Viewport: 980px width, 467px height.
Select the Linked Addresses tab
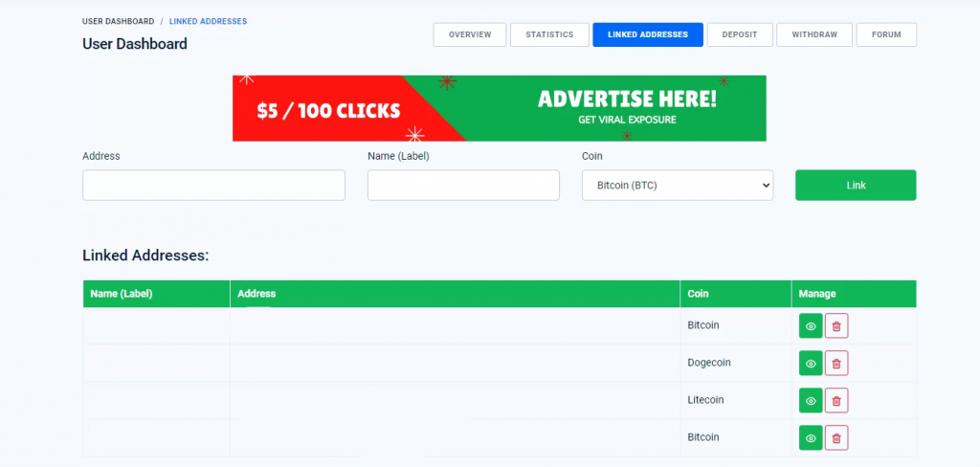point(648,35)
